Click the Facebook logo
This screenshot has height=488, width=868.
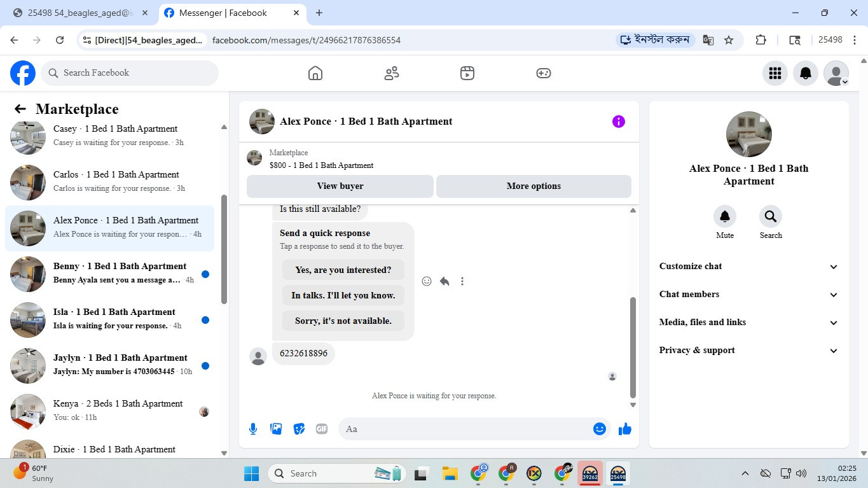(x=23, y=73)
